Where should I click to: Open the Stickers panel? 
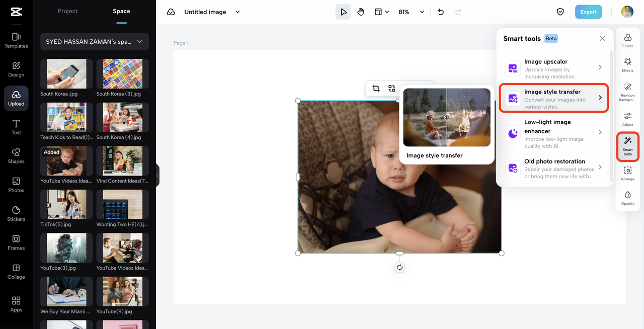click(x=16, y=214)
